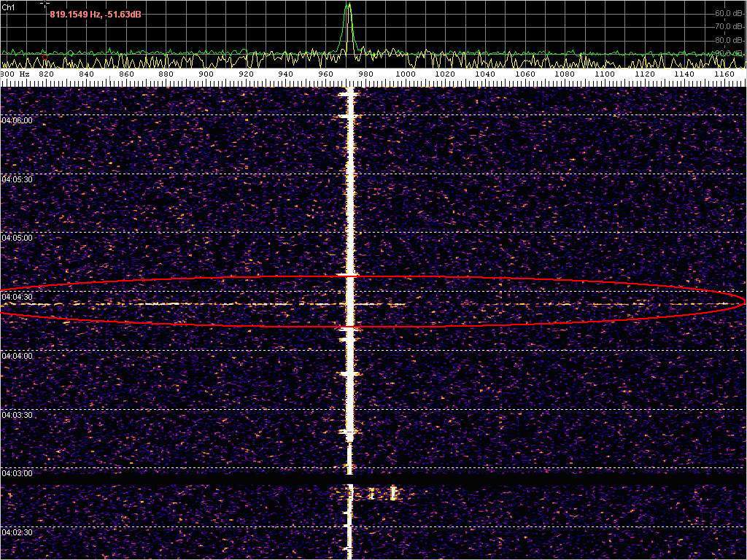The height and width of the screenshot is (560, 747).
Task: Click the 04:03:00 time label
Action: click(x=17, y=473)
